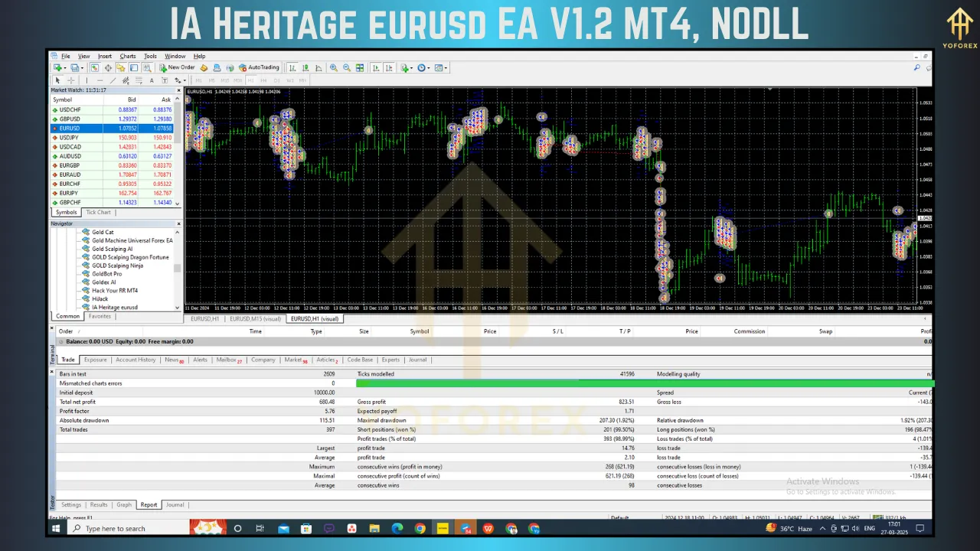The height and width of the screenshot is (551, 980).
Task: Open the Account History terminal tab
Action: [x=136, y=360]
